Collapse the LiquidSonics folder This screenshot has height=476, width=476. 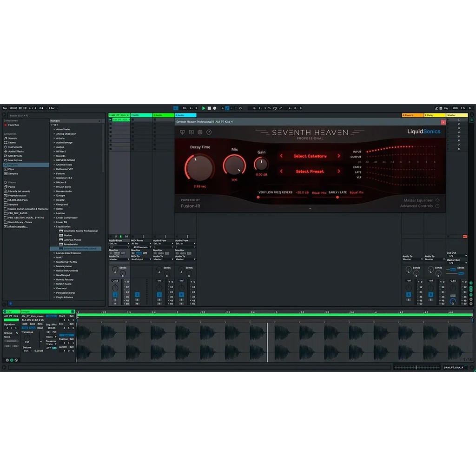[54, 226]
